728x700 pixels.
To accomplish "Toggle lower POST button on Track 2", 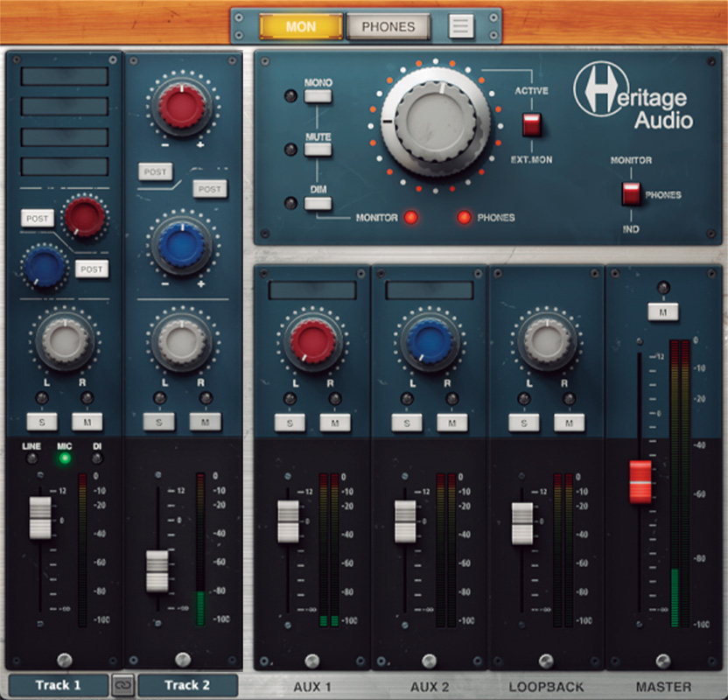I will (x=210, y=189).
